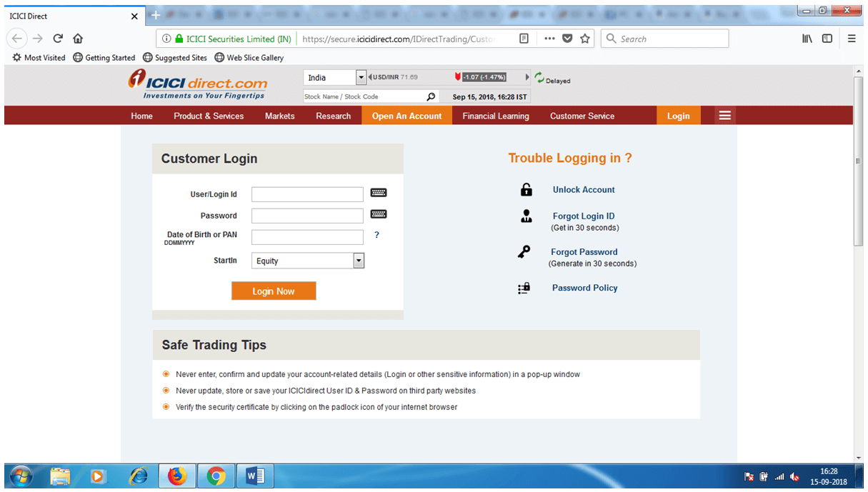Toggle Reader View in the address bar
868x492 pixels.
524,39
